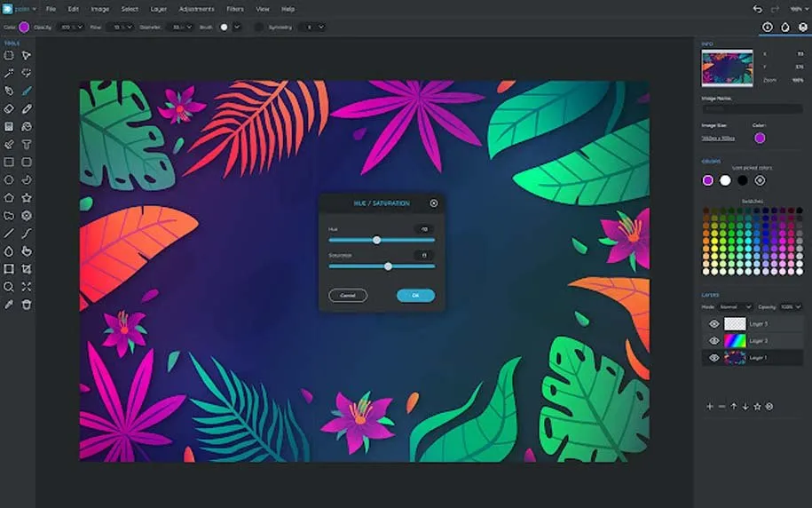
Task: Add a new layer with plus icon
Action: pos(709,406)
